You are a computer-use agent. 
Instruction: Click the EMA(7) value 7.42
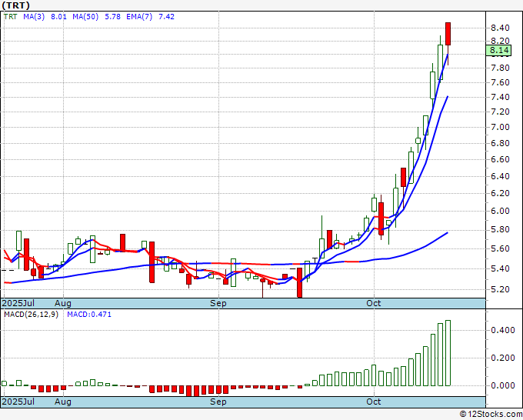coord(166,17)
